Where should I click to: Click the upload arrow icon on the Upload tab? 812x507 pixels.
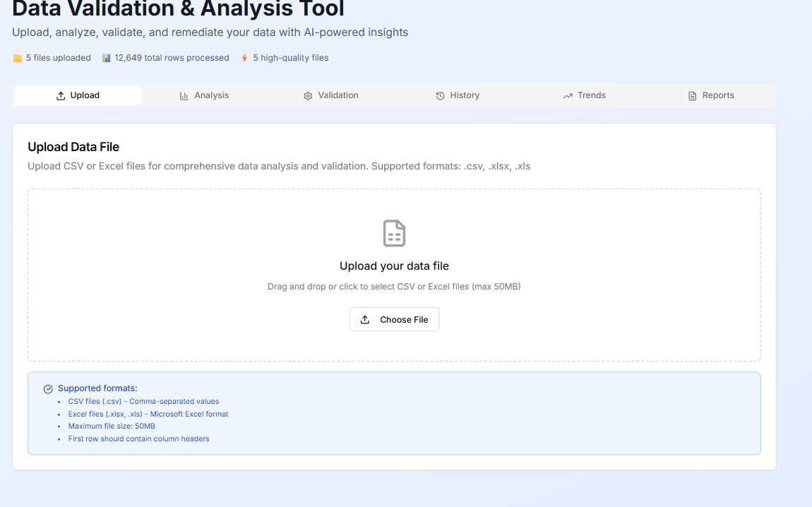tap(62, 95)
